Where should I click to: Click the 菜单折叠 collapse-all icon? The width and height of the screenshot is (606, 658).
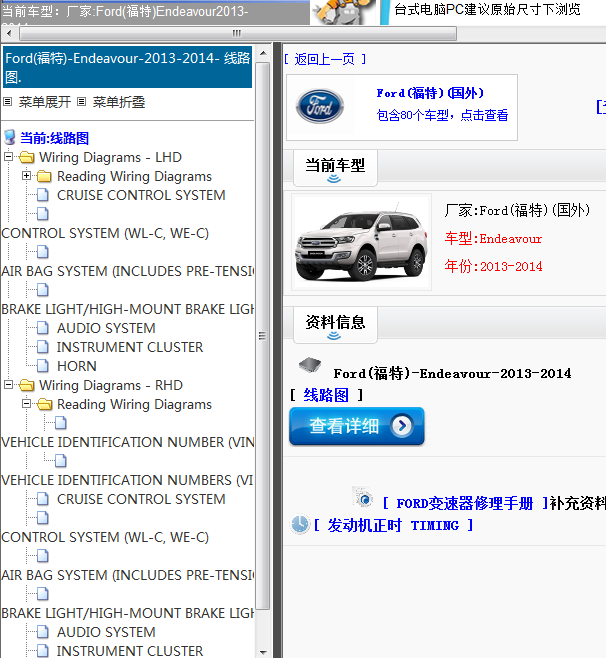click(81, 102)
